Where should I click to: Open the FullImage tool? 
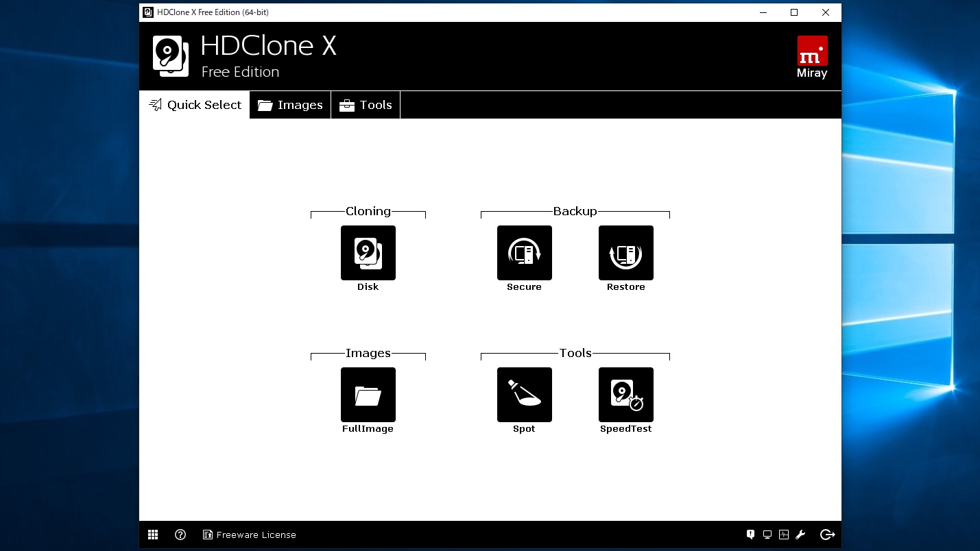click(x=368, y=395)
